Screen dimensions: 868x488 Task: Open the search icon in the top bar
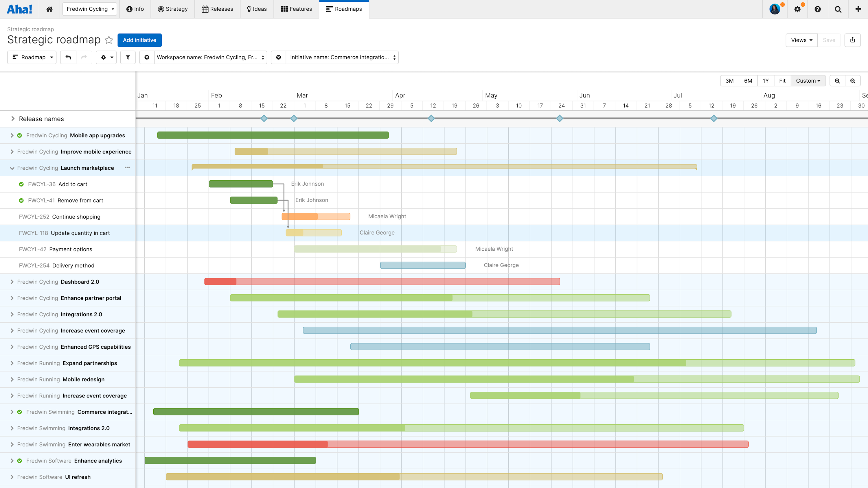pyautogui.click(x=838, y=9)
